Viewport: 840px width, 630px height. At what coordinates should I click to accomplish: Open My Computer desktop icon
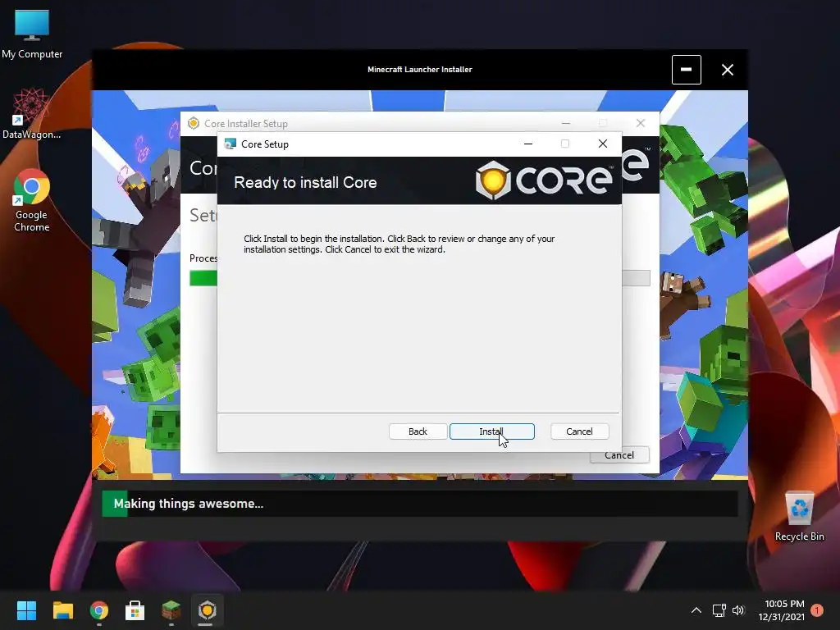click(32, 34)
